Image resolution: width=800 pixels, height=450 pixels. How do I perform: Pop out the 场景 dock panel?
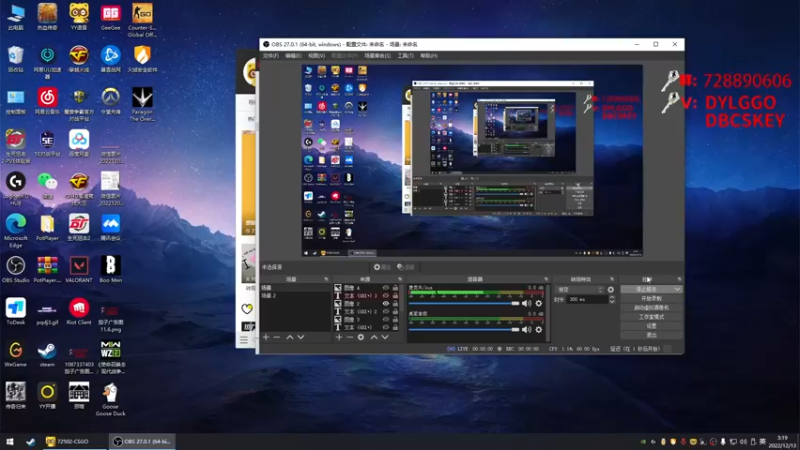(327, 279)
